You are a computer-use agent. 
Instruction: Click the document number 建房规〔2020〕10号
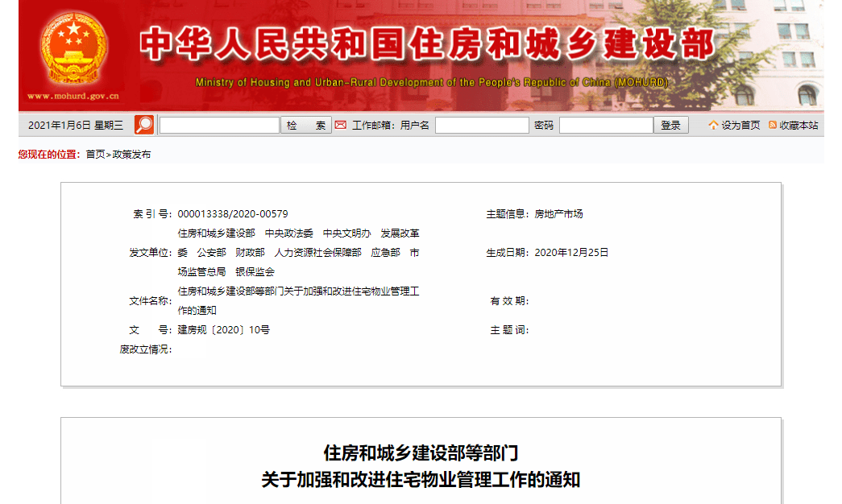coord(223,329)
